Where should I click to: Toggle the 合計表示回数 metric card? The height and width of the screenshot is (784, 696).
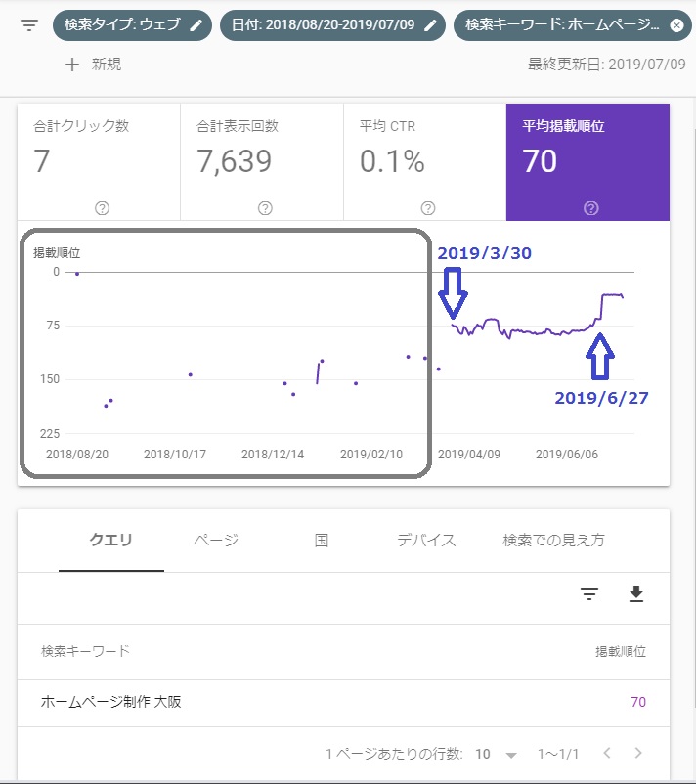click(262, 156)
